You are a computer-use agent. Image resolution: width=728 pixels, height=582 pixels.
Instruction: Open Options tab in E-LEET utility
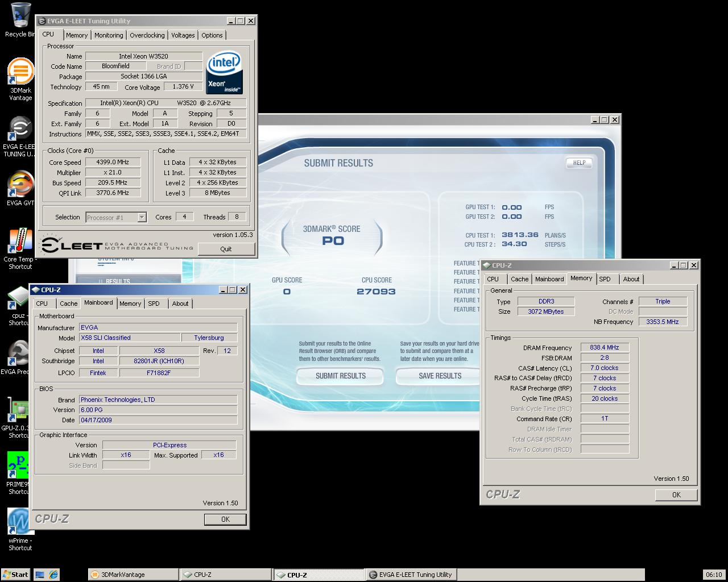pyautogui.click(x=212, y=35)
